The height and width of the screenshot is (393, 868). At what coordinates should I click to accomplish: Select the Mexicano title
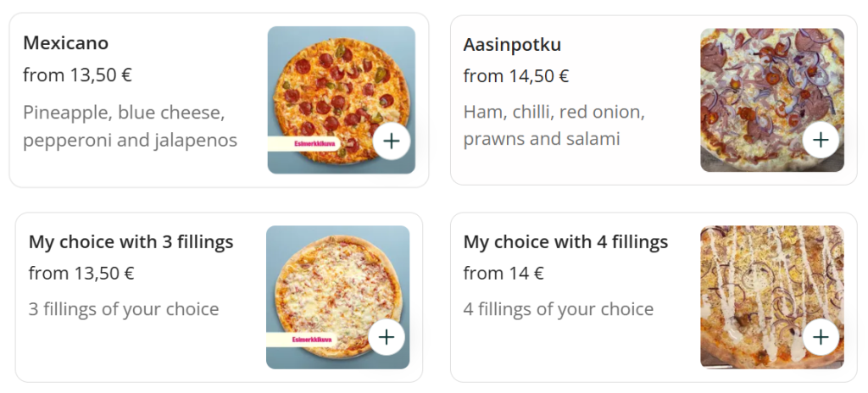pos(66,42)
